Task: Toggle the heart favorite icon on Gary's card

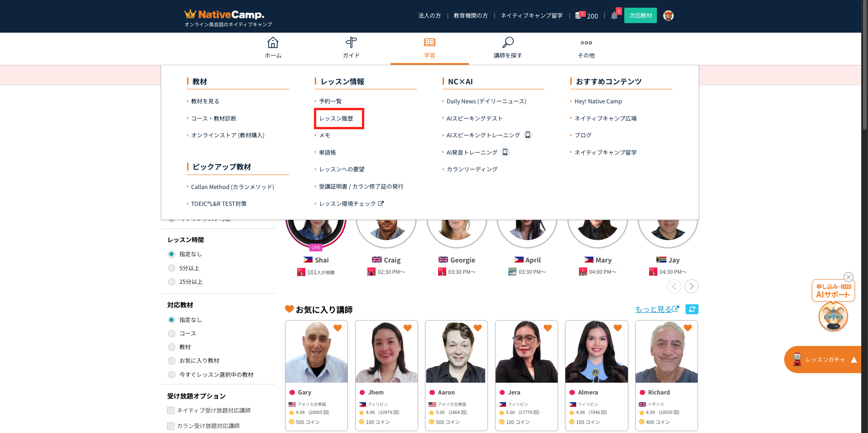Action: click(338, 328)
